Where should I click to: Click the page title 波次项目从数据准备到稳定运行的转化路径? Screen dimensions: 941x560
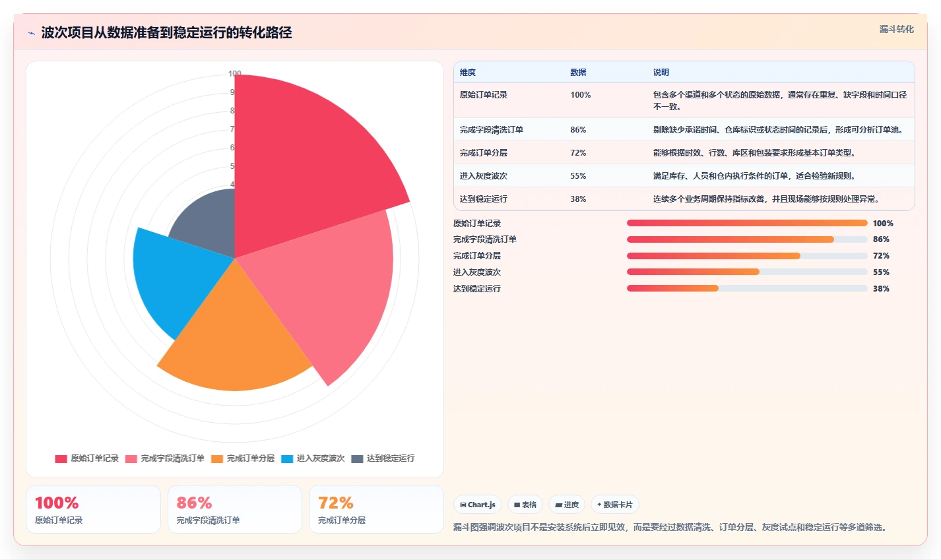pos(166,33)
